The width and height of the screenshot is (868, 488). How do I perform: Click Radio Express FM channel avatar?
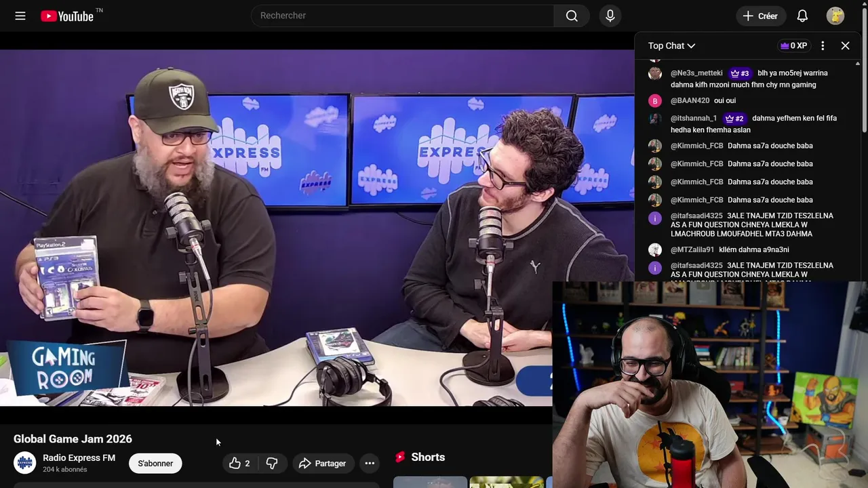[25, 463]
